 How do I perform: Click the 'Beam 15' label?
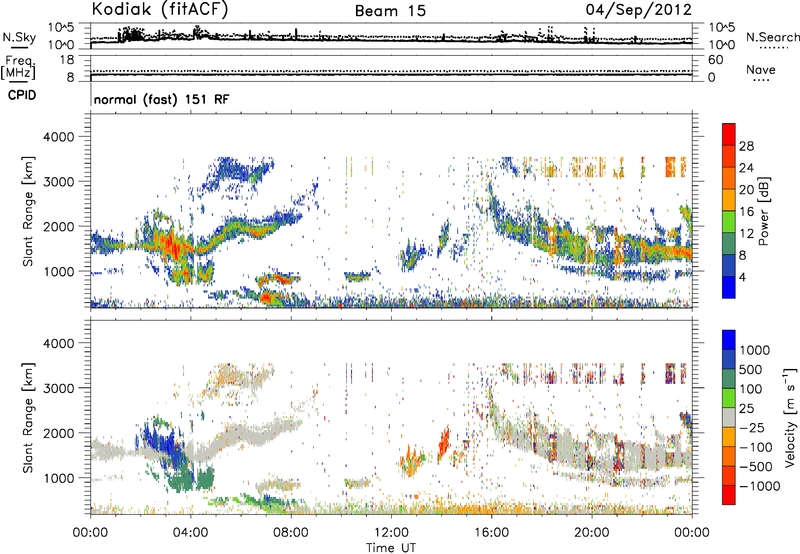(390, 11)
